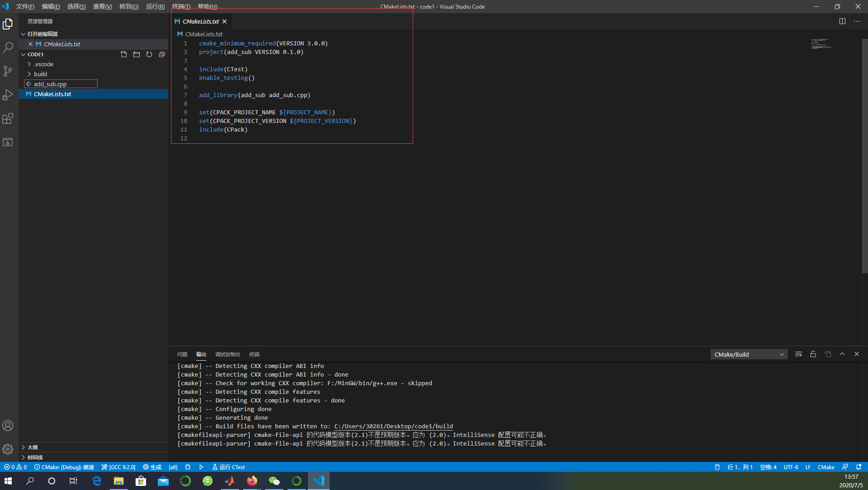Open the Windows Start menu
Image resolution: width=868 pixels, height=490 pixels.
coord(8,481)
